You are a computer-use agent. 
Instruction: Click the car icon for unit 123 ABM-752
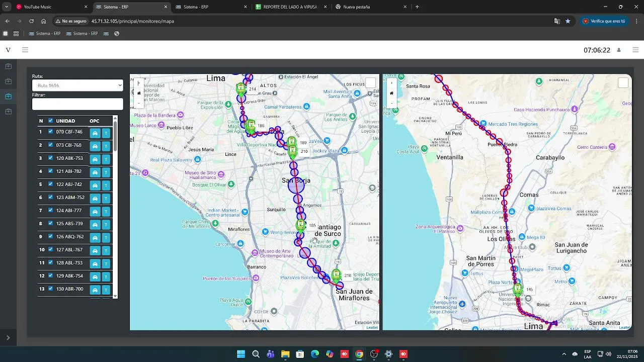(x=95, y=199)
